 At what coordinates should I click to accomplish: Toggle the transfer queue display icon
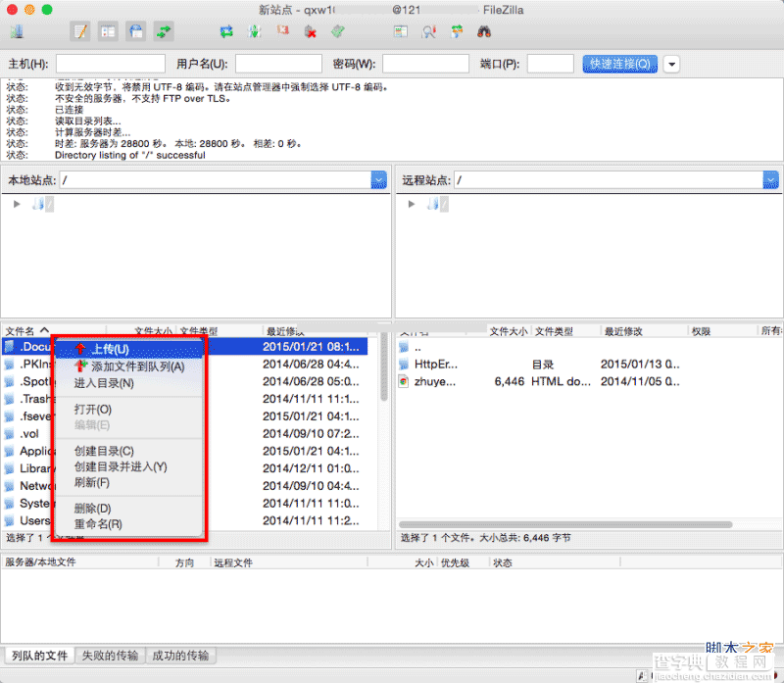coord(164,32)
